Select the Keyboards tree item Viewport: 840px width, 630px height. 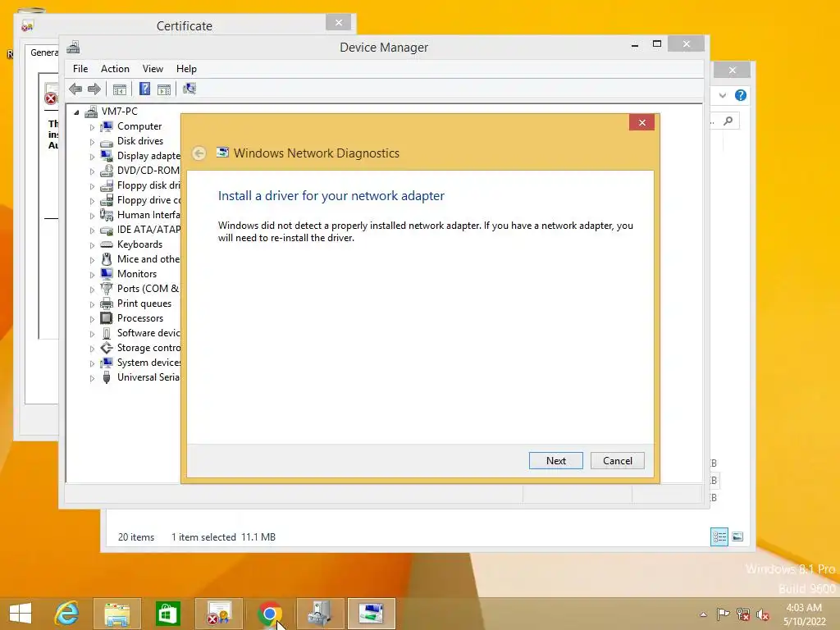pos(139,244)
